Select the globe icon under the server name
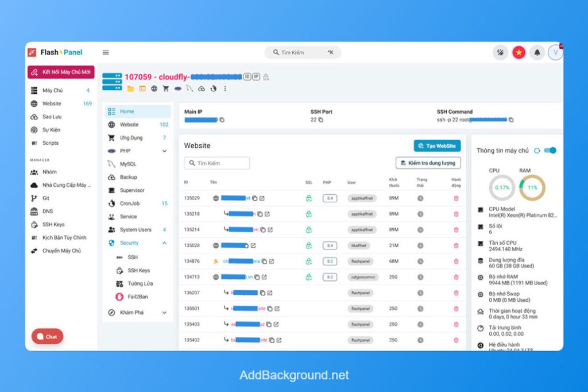Screen dimensions: 588x392 tap(153, 89)
